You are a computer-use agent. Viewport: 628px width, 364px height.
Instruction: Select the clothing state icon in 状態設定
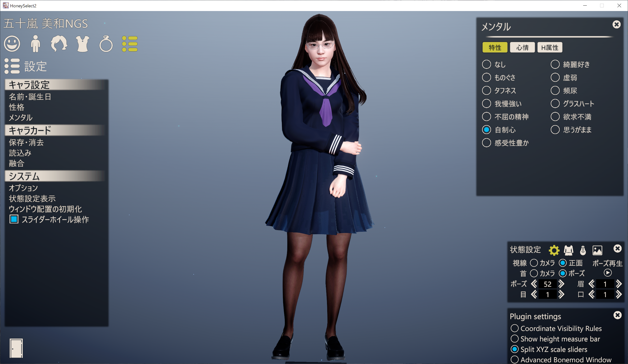pos(568,250)
